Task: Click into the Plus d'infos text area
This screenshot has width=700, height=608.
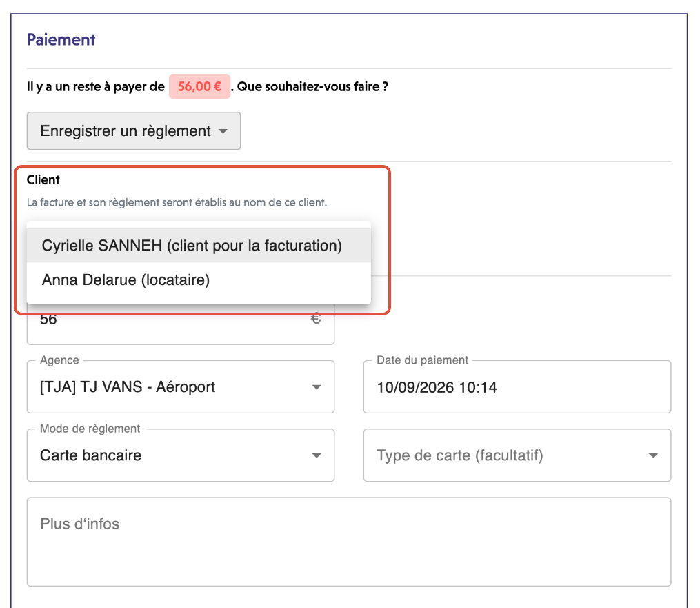Action: click(349, 542)
